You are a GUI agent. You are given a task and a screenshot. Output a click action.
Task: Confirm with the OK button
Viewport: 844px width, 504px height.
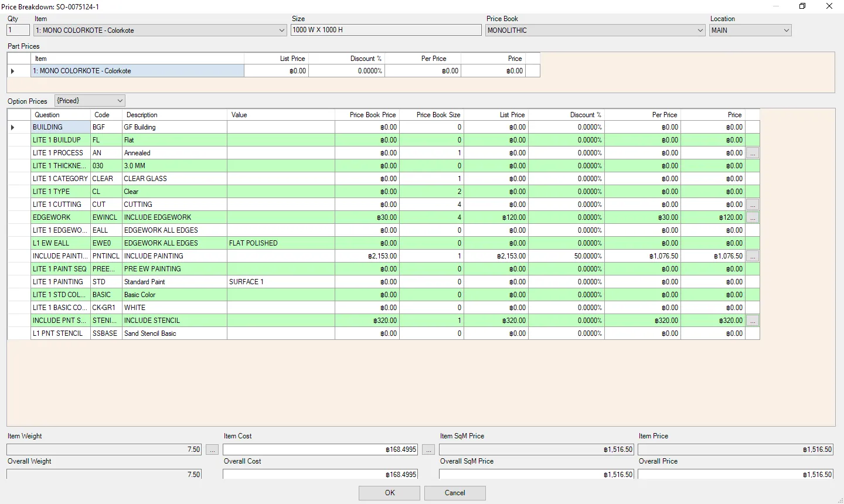pyautogui.click(x=390, y=493)
